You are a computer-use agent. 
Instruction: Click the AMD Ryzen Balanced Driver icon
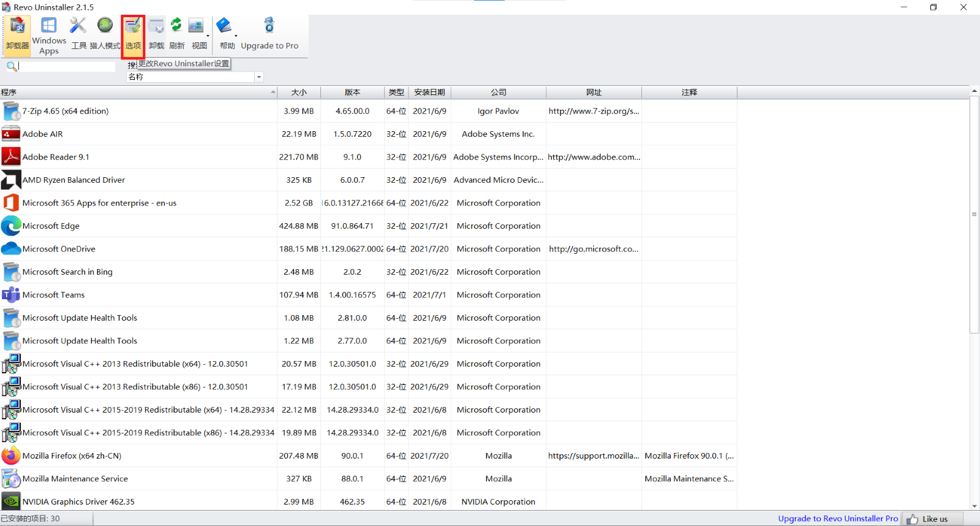click(x=11, y=180)
